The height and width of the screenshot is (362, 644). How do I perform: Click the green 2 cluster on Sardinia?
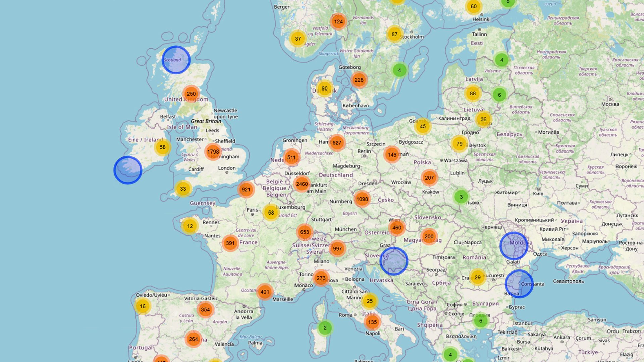pos(325,328)
